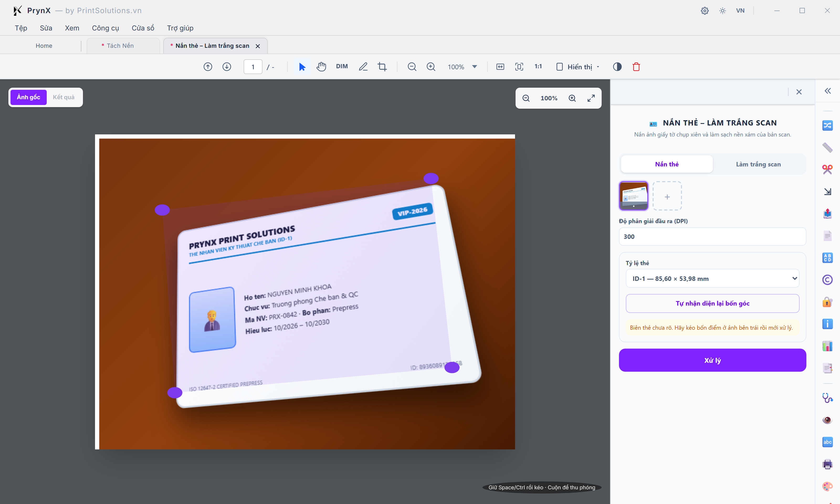Select the Nắn thẻ mode tab

pyautogui.click(x=667, y=164)
